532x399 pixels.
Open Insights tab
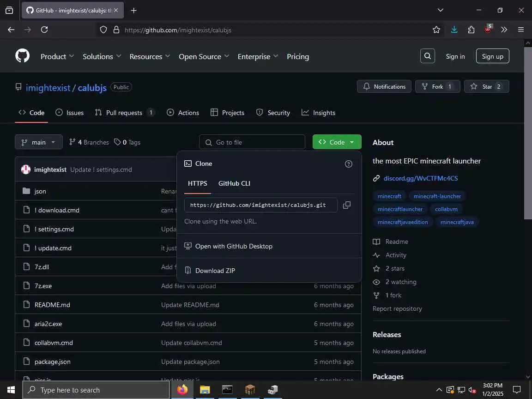click(x=319, y=113)
